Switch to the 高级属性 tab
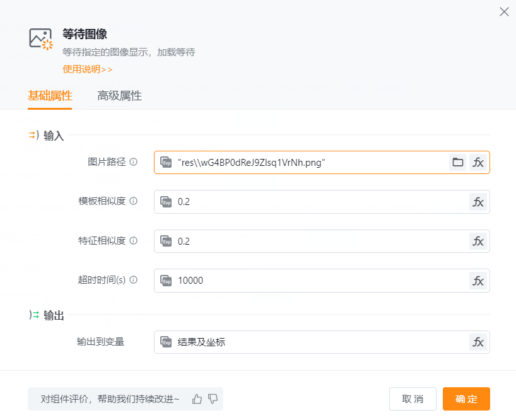Image resolution: width=516 pixels, height=420 pixels. tap(119, 96)
